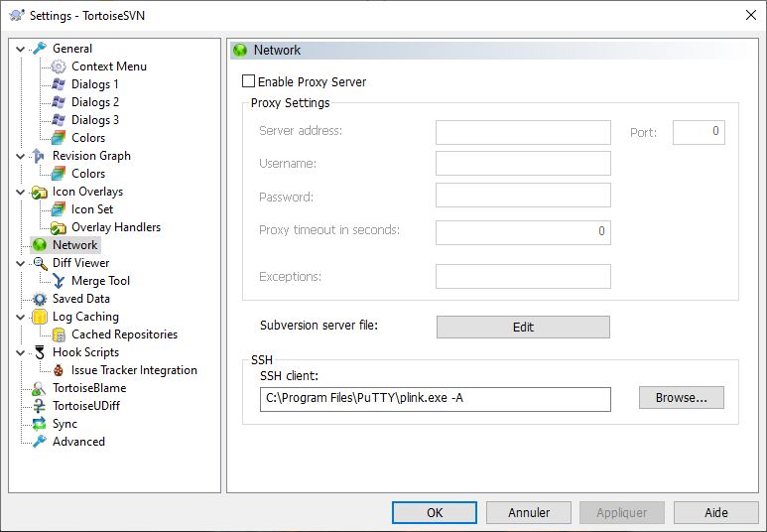Click the Context Menu gear icon
Image resolution: width=767 pixels, height=532 pixels.
[x=59, y=66]
